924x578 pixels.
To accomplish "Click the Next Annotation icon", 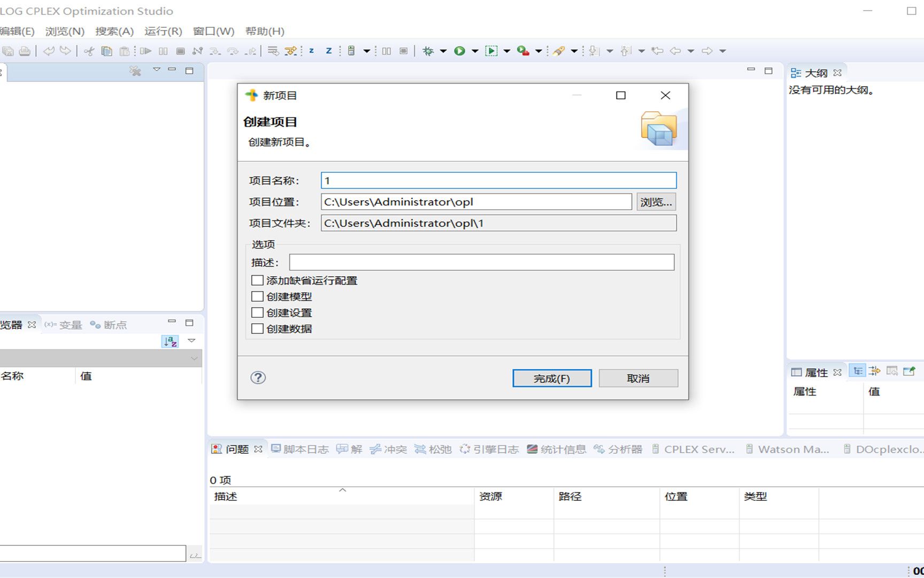I will click(x=594, y=51).
